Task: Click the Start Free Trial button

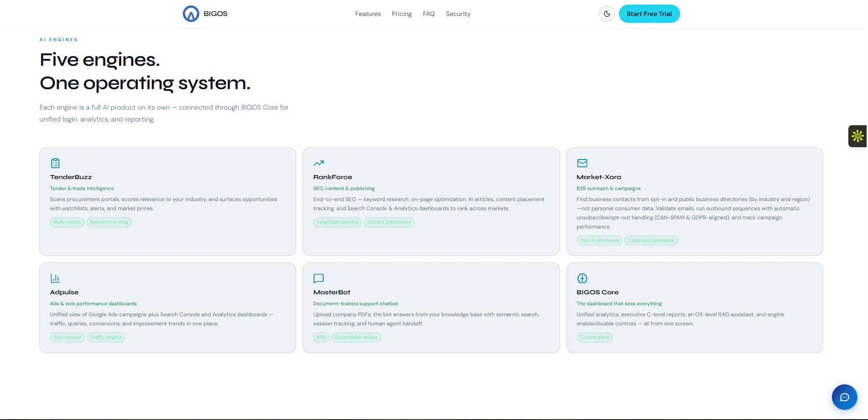Action: click(649, 14)
